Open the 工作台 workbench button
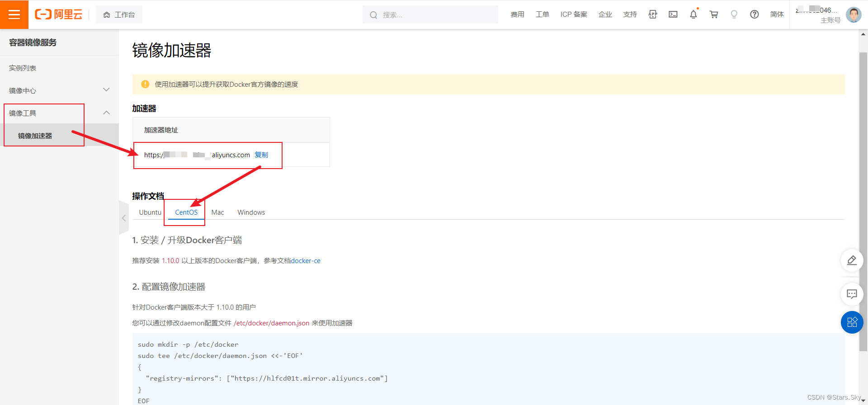This screenshot has width=868, height=405. click(x=119, y=14)
